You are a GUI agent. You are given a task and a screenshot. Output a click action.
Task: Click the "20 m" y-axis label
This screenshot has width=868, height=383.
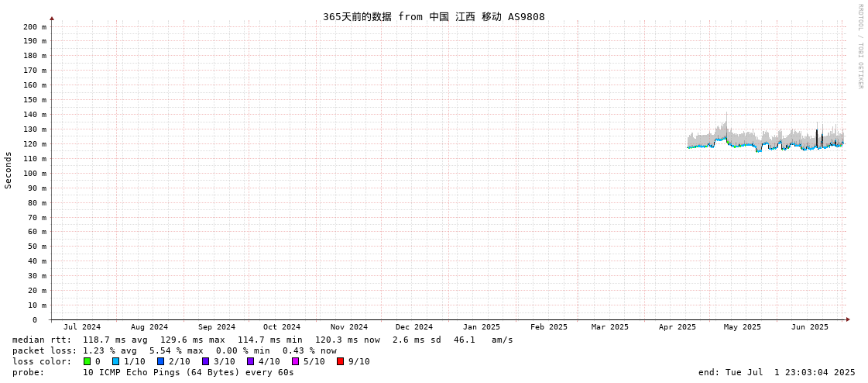[37, 291]
